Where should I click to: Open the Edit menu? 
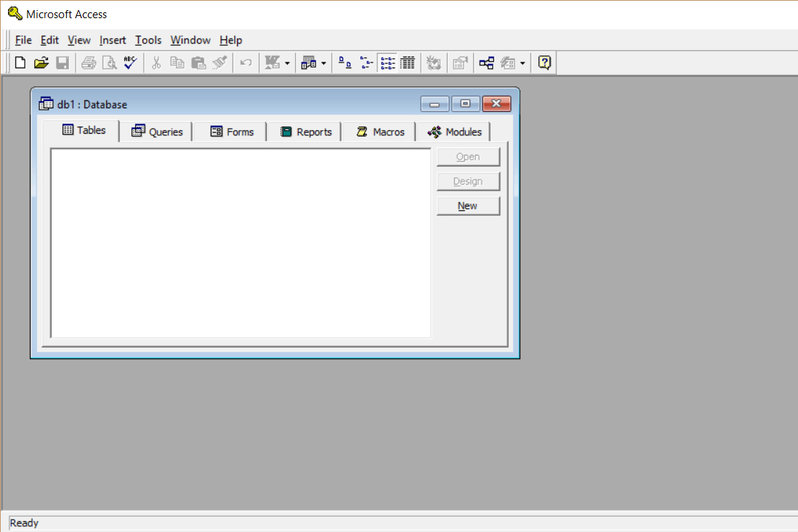(x=49, y=40)
